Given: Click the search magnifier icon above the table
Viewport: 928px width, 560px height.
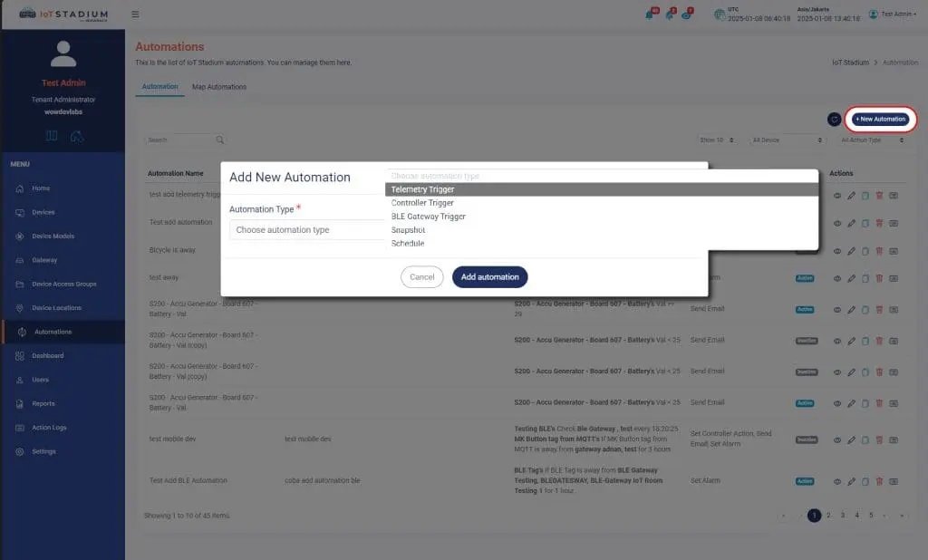Looking at the screenshot, I should pyautogui.click(x=220, y=140).
